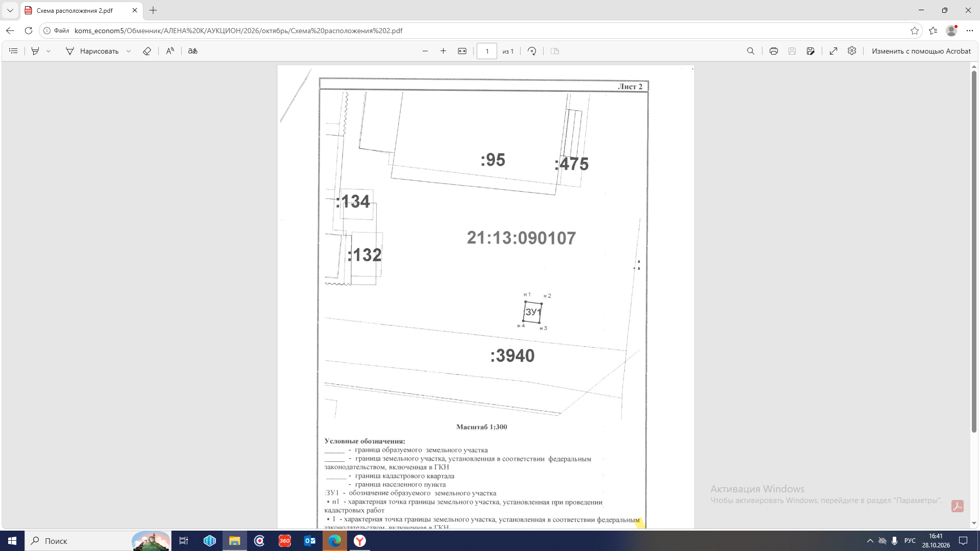Add this page to favorites star
The image size is (980, 551).
915,31
